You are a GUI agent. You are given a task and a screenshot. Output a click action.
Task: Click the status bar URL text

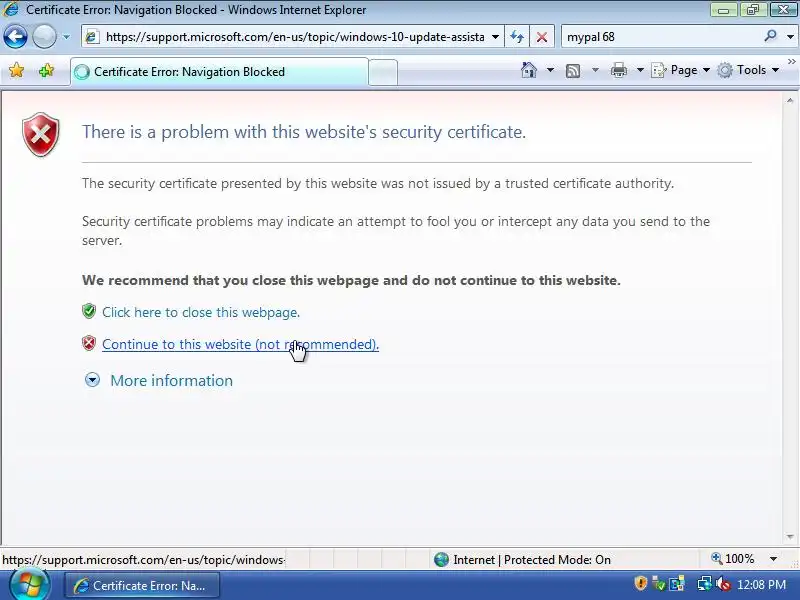point(143,560)
